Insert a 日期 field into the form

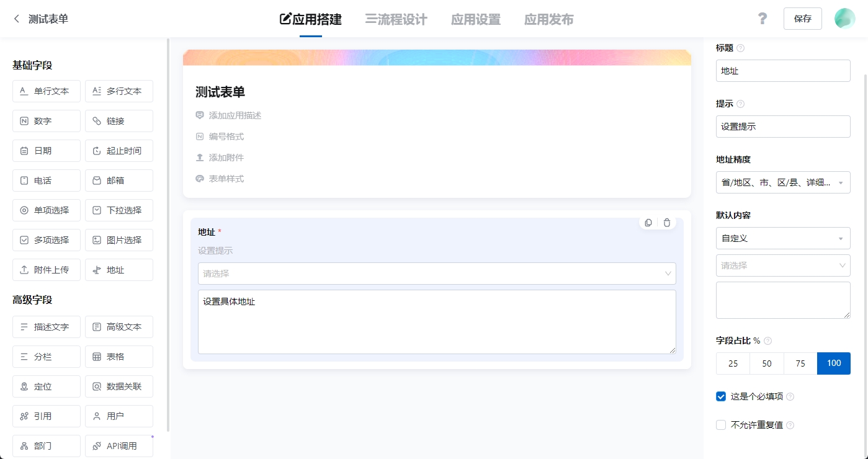tap(46, 150)
